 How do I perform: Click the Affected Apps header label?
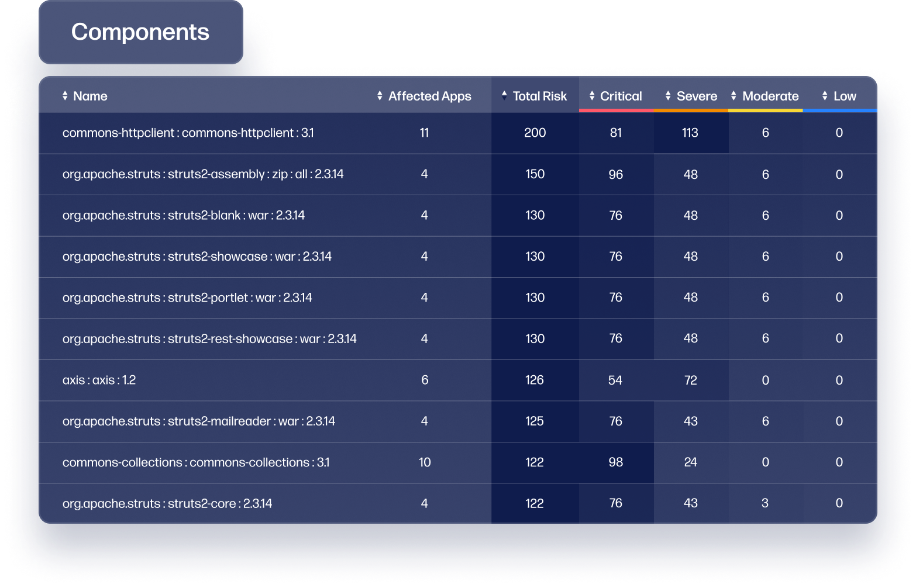click(430, 96)
